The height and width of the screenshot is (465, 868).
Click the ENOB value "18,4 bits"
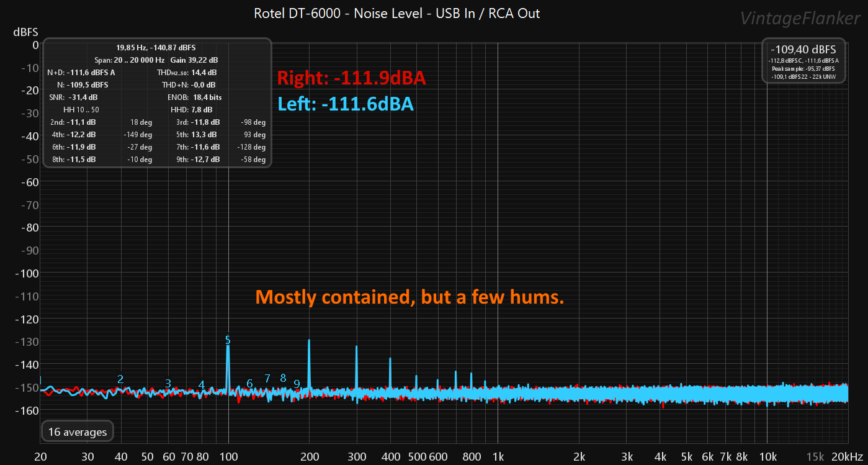pos(207,97)
